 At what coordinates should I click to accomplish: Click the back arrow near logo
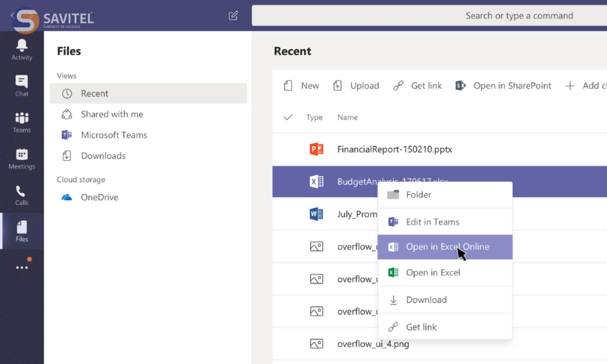pyautogui.click(x=13, y=15)
